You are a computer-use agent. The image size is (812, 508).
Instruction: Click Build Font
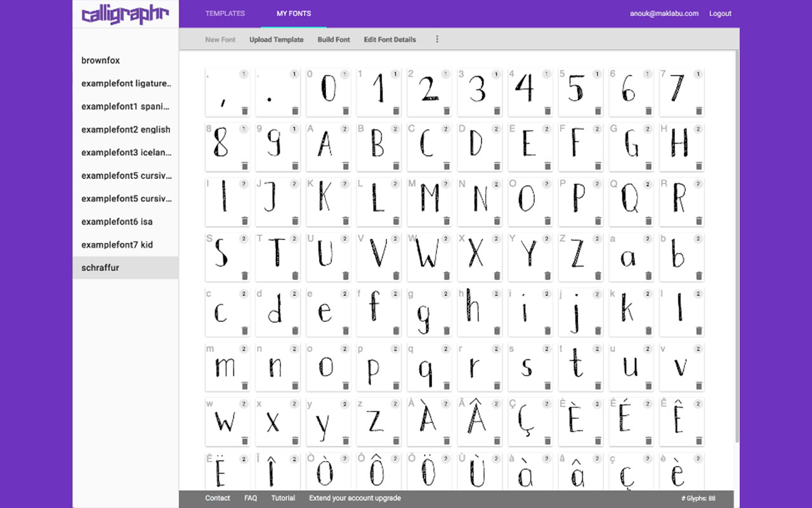[x=334, y=39]
